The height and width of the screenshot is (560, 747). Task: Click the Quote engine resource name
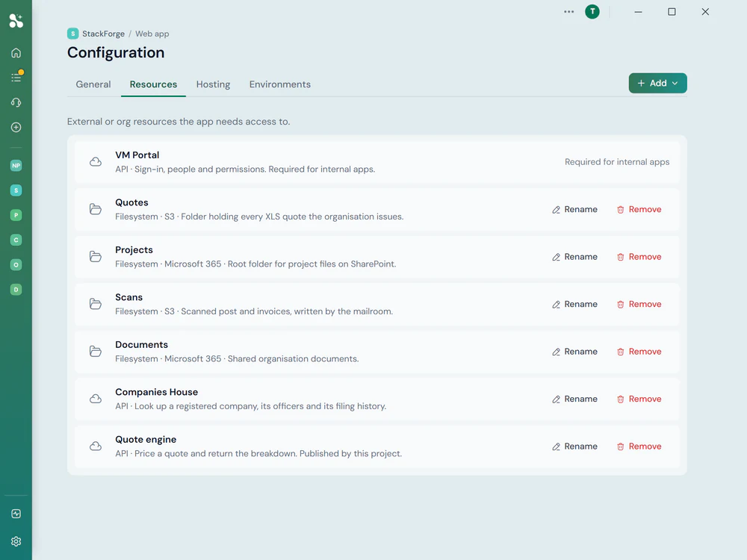pos(146,440)
